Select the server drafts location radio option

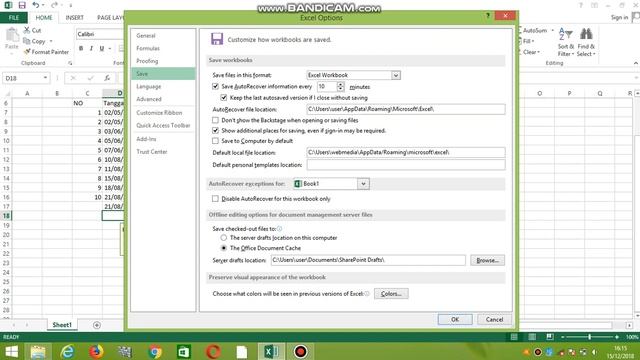coord(224,238)
